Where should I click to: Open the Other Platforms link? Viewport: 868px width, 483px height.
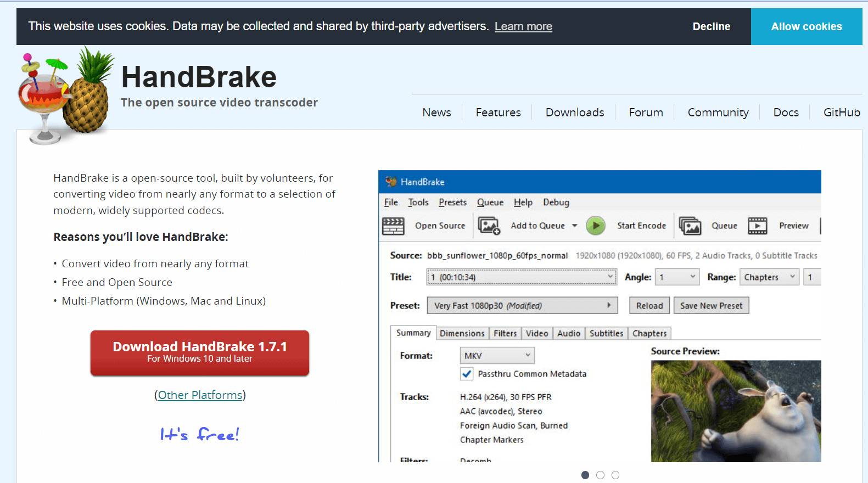pyautogui.click(x=200, y=395)
